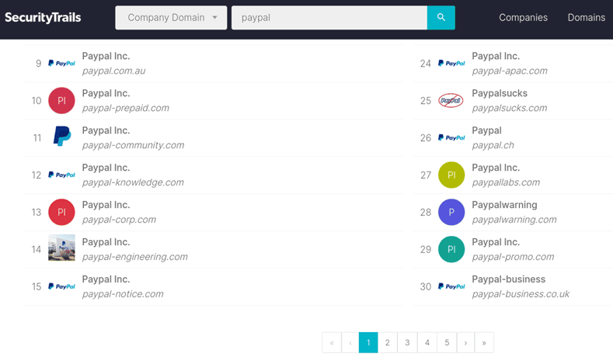This screenshot has width=613, height=364.
Task: Click PayPal logo for paypal-apac.com
Action: (x=451, y=64)
